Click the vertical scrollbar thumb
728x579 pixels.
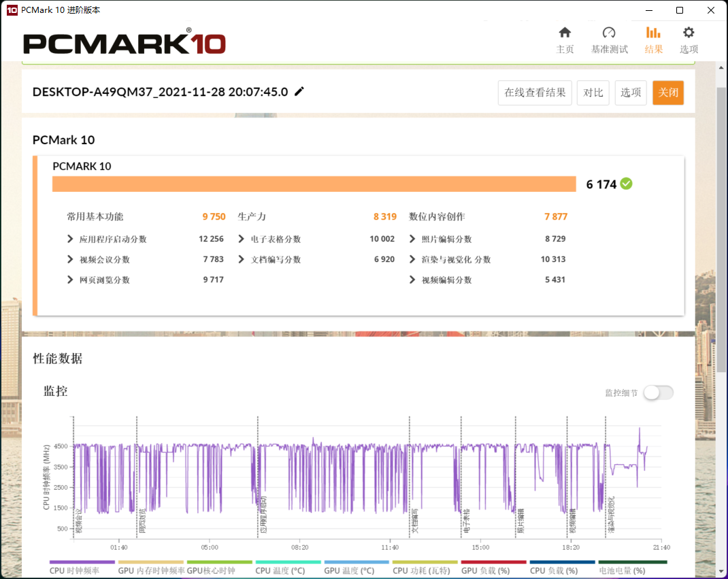click(721, 230)
